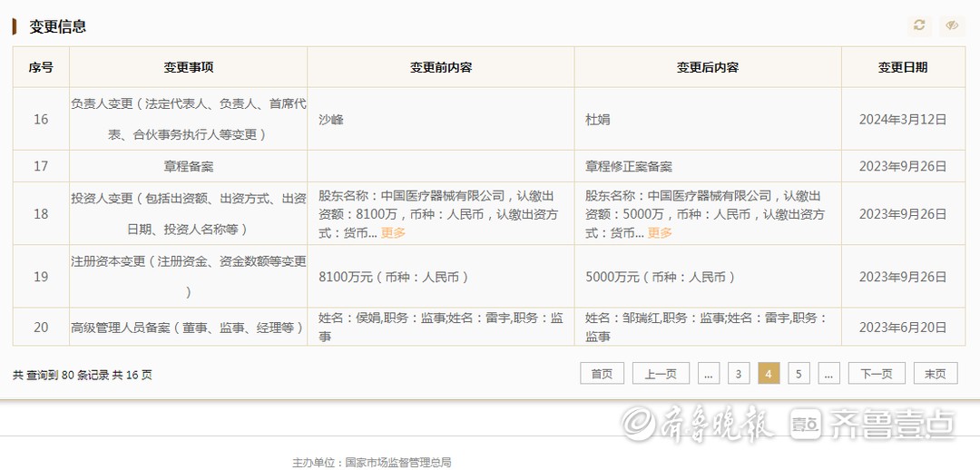Screen dimensions: 980x470
Task: Expand 更多 in the 8100万 shareholder cell
Action: pyautogui.click(x=393, y=233)
